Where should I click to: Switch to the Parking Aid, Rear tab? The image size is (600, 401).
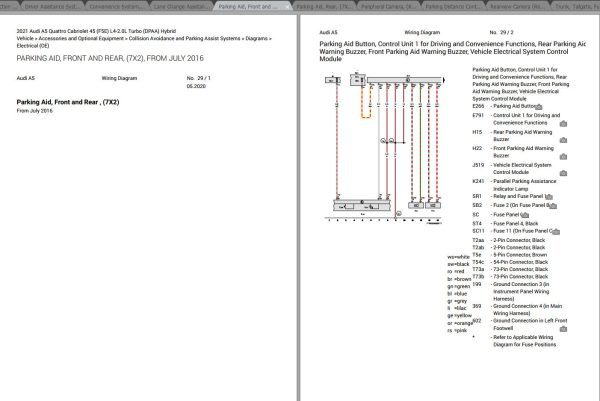[324, 6]
